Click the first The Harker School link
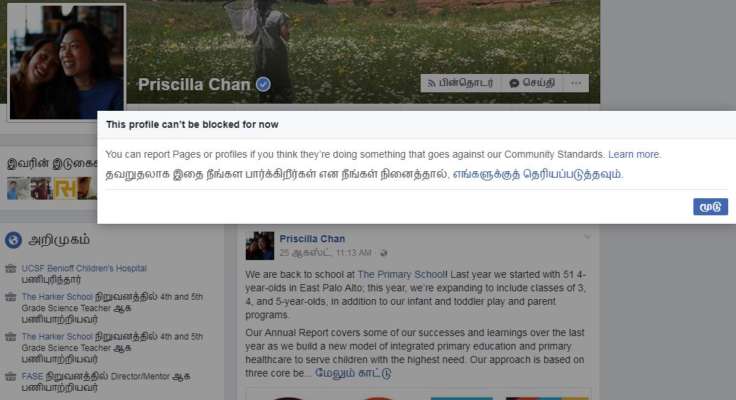 [57, 297]
